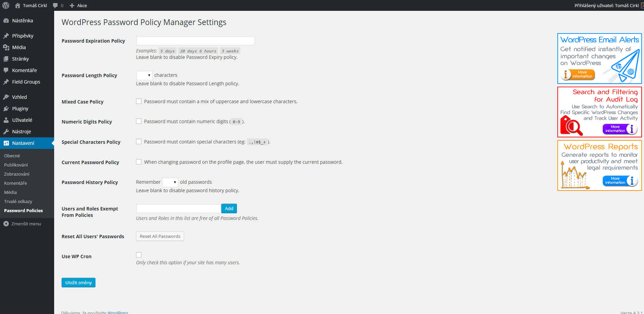
Task: Open the Komentáře settings submenu item
Action: (x=15, y=183)
